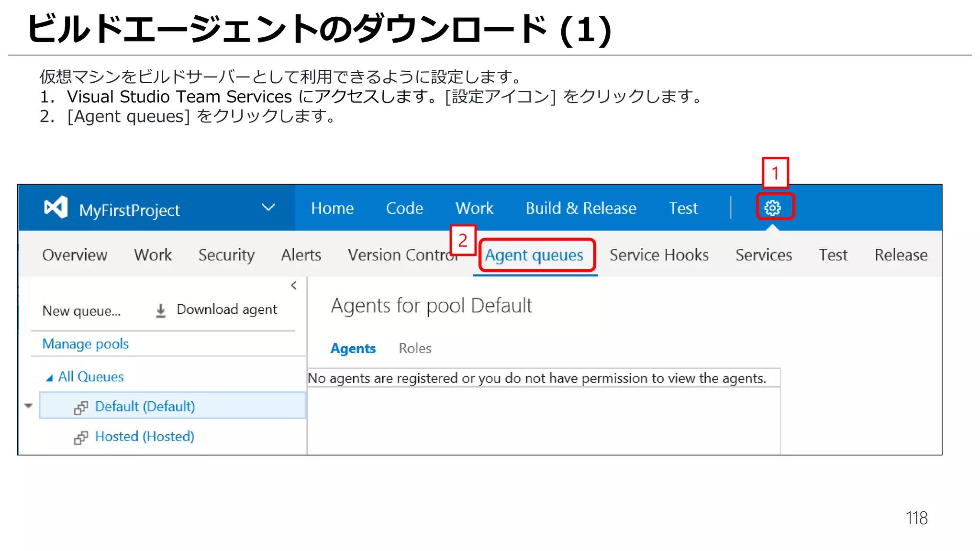The width and height of the screenshot is (980, 551).
Task: Click the Manage pools link
Action: click(x=86, y=344)
